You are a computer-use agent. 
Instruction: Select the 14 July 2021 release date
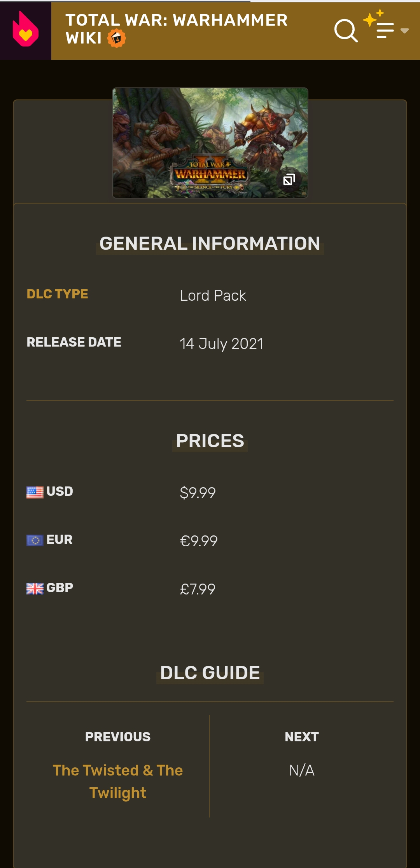(x=221, y=344)
